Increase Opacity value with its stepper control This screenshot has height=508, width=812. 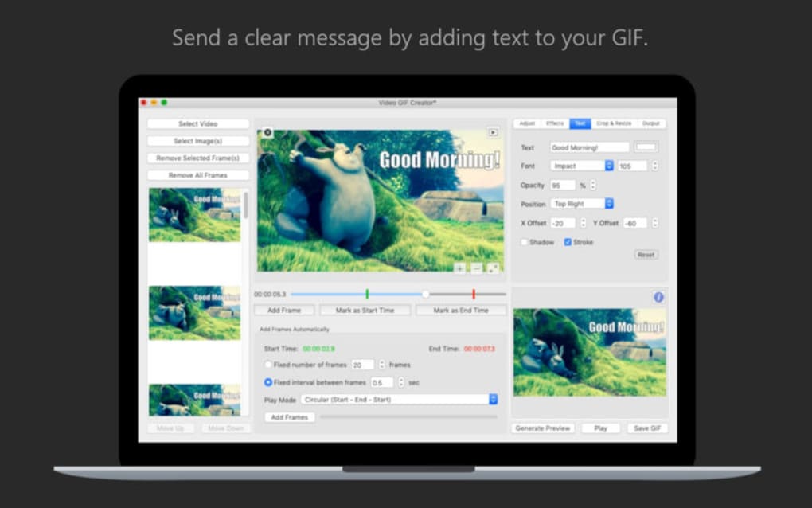592,182
